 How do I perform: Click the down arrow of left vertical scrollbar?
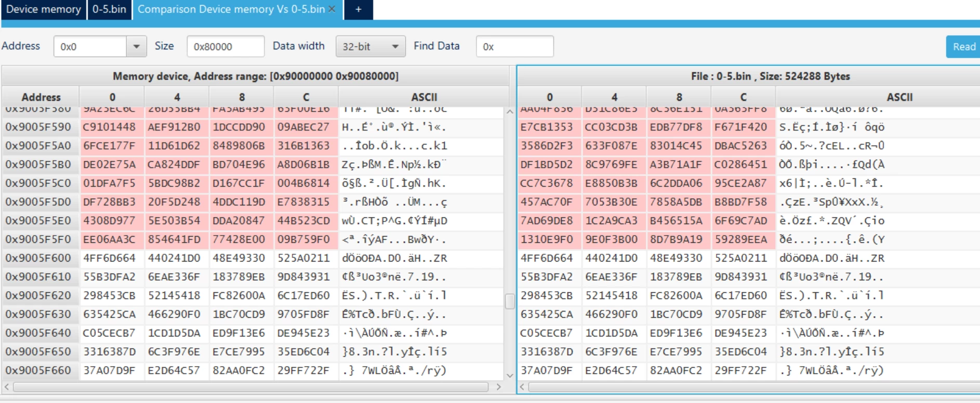510,375
